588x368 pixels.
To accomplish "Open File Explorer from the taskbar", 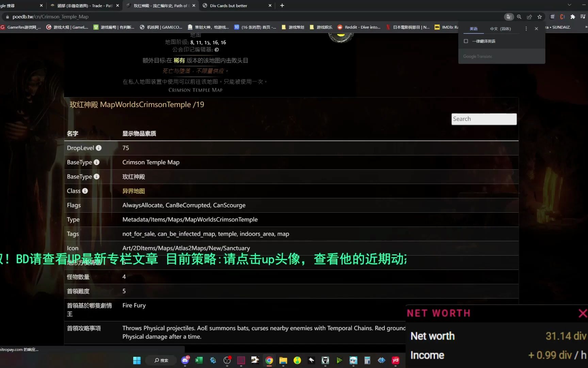I will tap(283, 360).
